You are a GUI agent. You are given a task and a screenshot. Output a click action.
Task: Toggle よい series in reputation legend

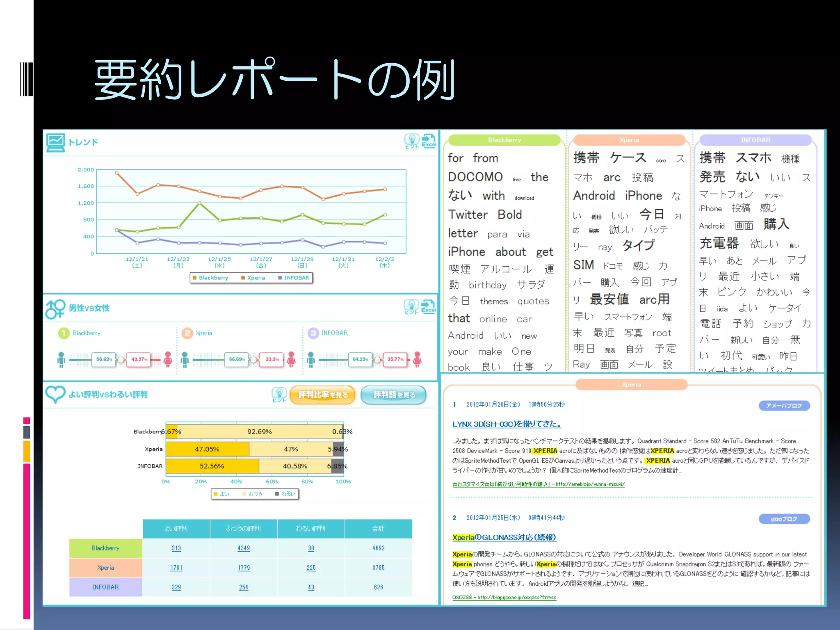[221, 494]
